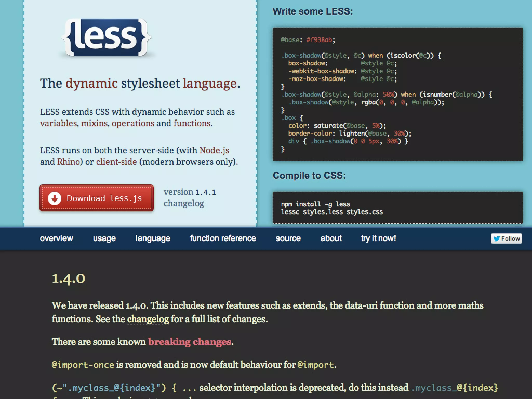
Task: Open the function reference page
Action: click(x=223, y=238)
